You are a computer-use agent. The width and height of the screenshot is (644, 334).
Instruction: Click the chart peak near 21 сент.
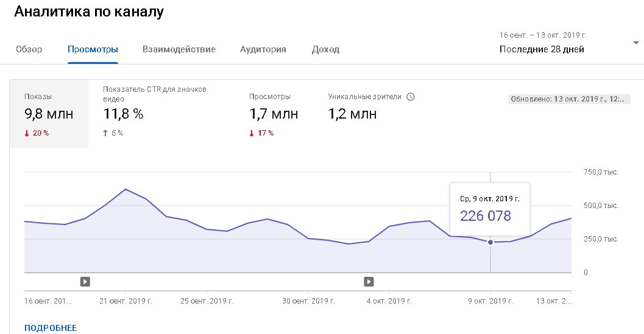(126, 189)
